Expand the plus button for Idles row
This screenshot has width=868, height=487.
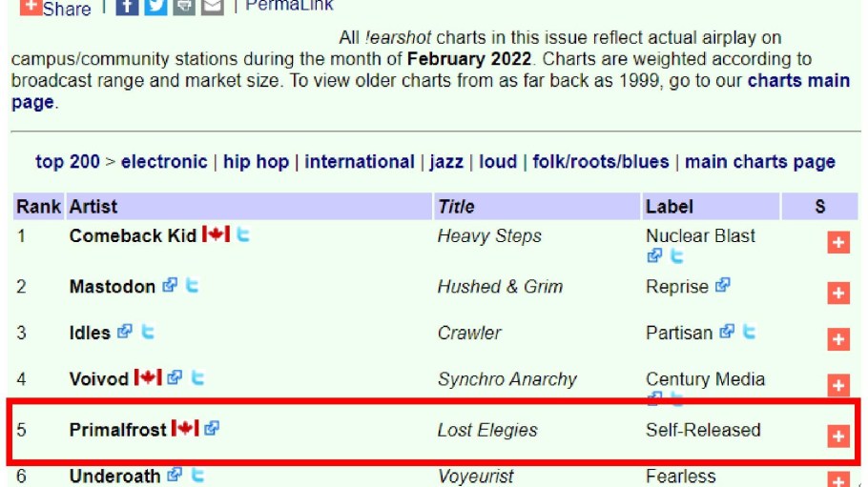pos(837,339)
